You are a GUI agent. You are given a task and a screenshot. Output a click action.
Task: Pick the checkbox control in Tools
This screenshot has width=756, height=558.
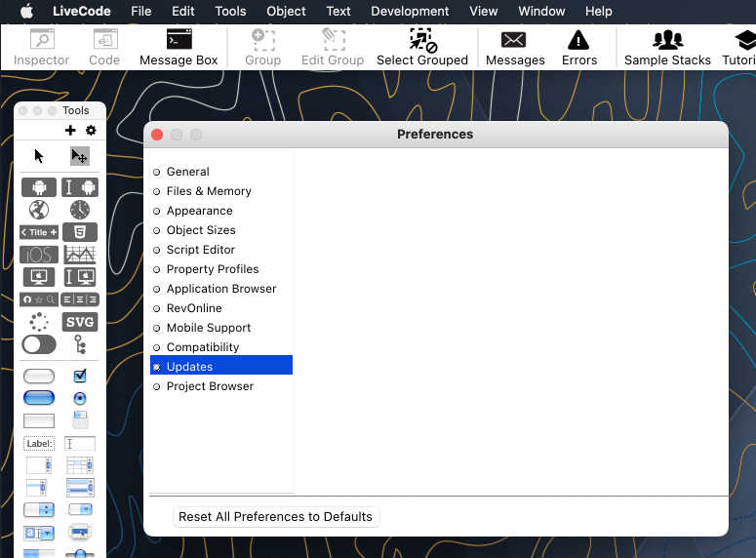80,376
